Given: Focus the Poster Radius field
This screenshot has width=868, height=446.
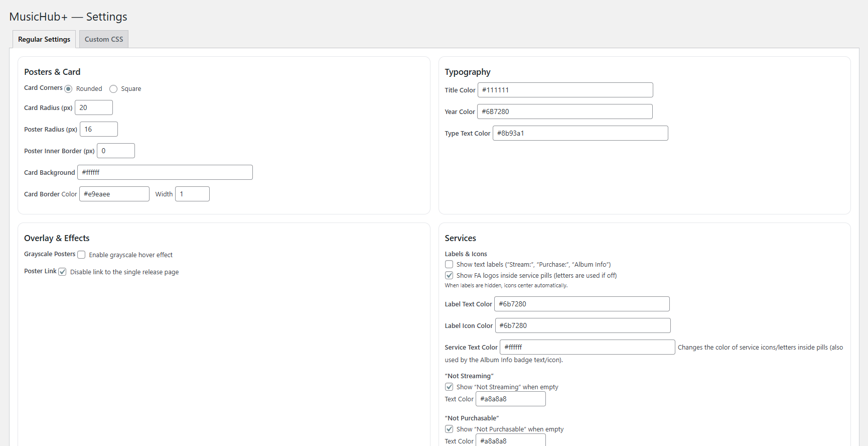Looking at the screenshot, I should pyautogui.click(x=99, y=129).
